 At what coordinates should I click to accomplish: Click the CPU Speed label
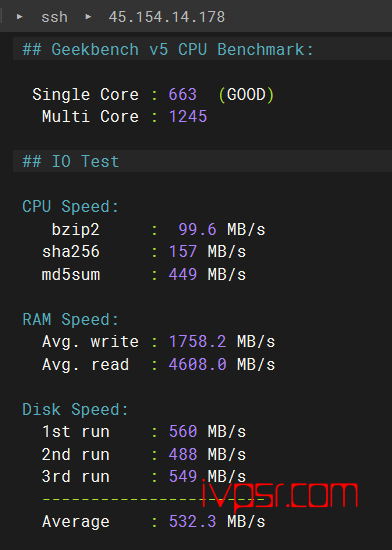(70, 206)
